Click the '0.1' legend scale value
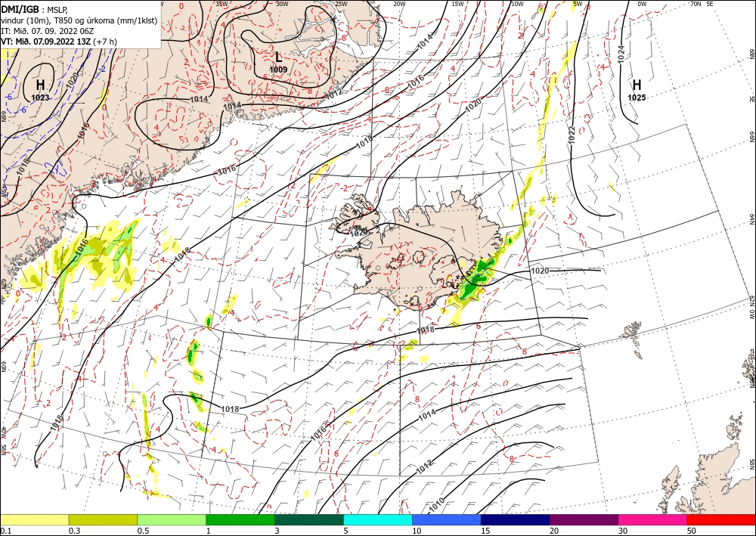 tap(5, 531)
